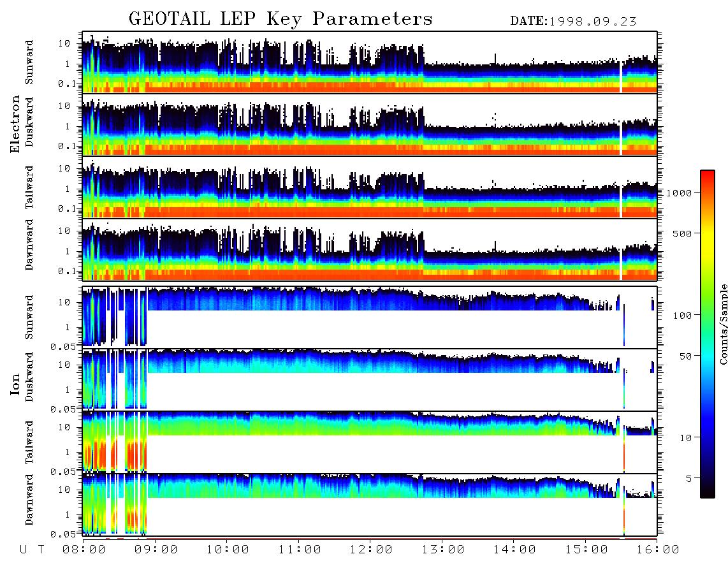Screen dimensions: 728x561
Task: Click inside the Ion Sunward spectrogram panel
Action: (370, 317)
